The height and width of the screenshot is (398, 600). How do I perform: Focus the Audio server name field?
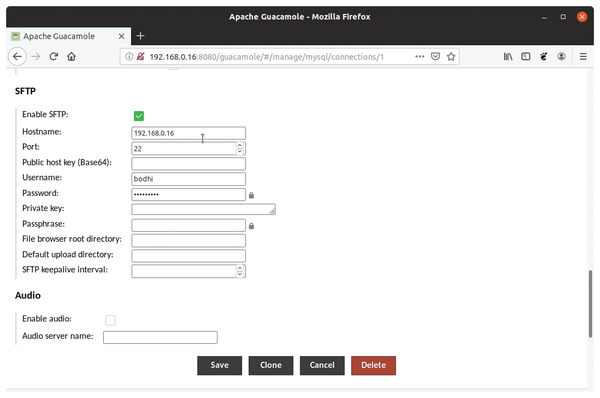[x=160, y=337]
